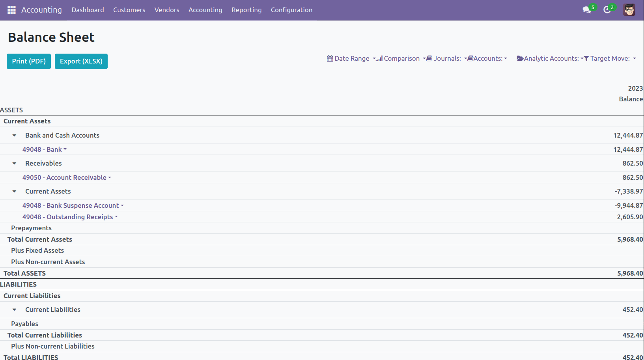The height and width of the screenshot is (360, 644).
Task: Open the Target Move filter dropdown
Action: (x=610, y=58)
